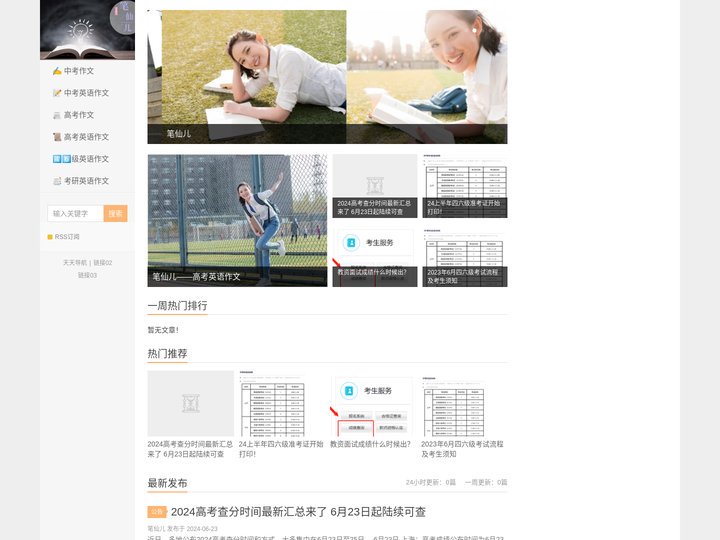Screen dimensions: 720x540
Task: Click the pencil icon beside 中考作文
Action: (57, 71)
